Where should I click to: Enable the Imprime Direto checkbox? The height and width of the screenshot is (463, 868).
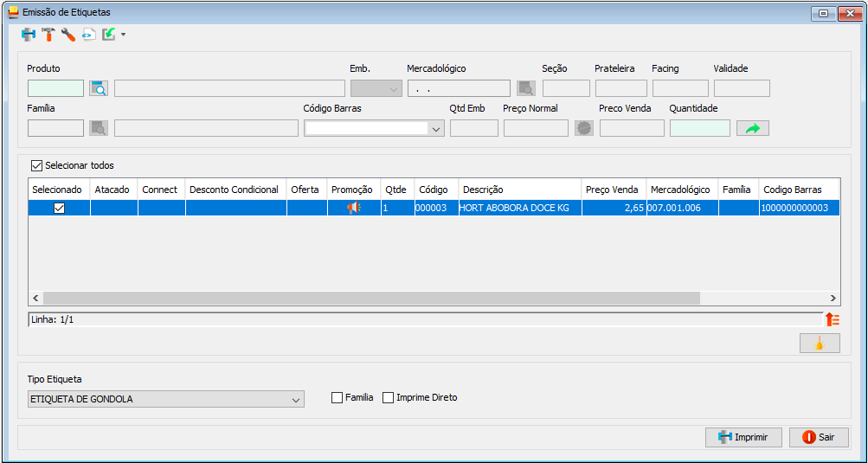pos(388,397)
